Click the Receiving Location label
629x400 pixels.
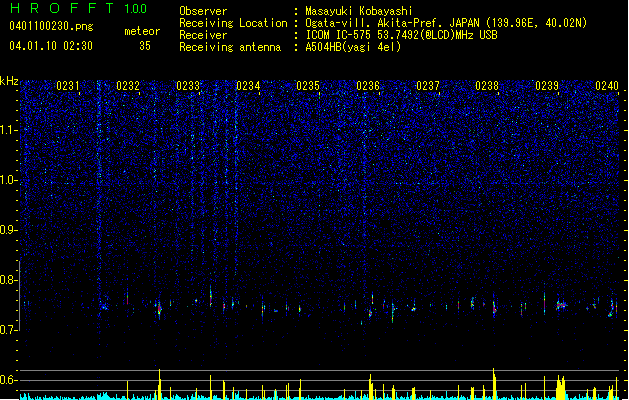(233, 23)
